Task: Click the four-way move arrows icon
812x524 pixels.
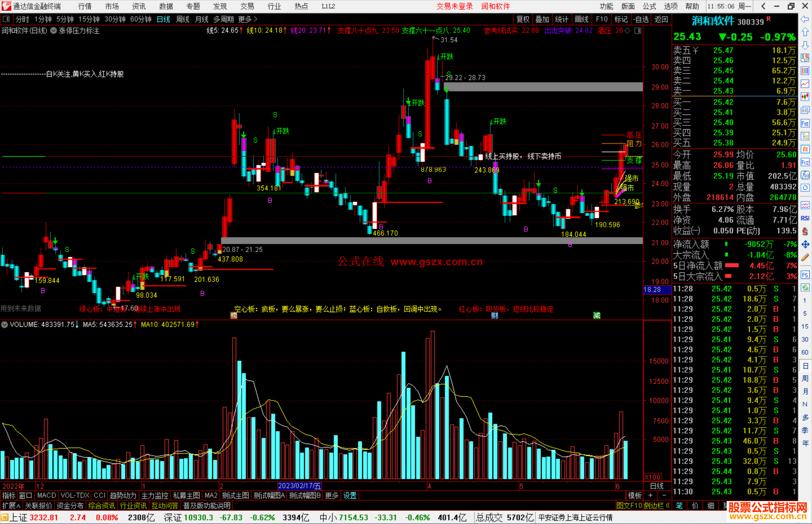Action: [805, 245]
